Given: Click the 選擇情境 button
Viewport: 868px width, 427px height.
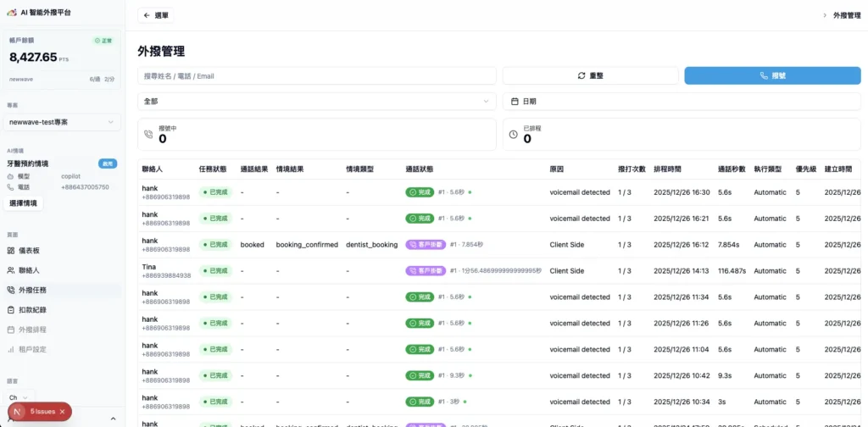Looking at the screenshot, I should [x=23, y=203].
